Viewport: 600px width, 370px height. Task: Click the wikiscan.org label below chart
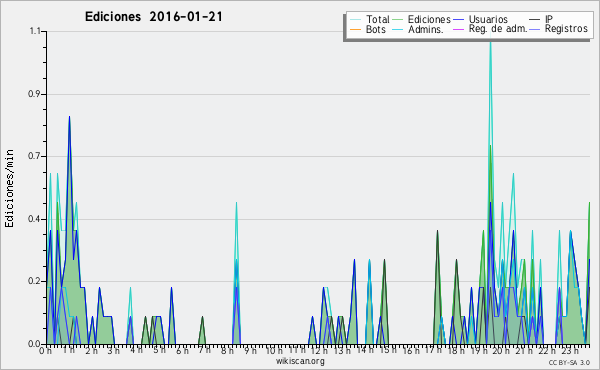[300, 361]
